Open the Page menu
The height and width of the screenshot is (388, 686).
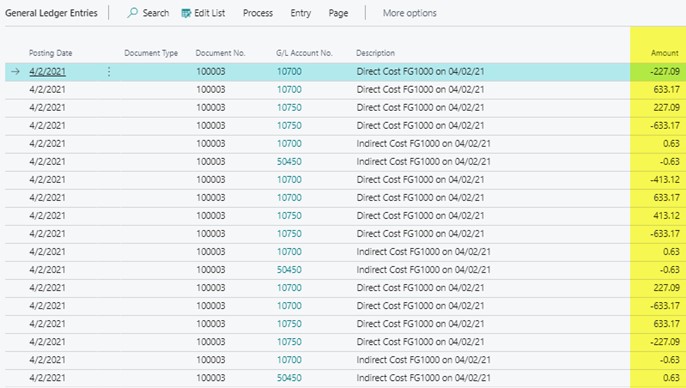tap(338, 13)
